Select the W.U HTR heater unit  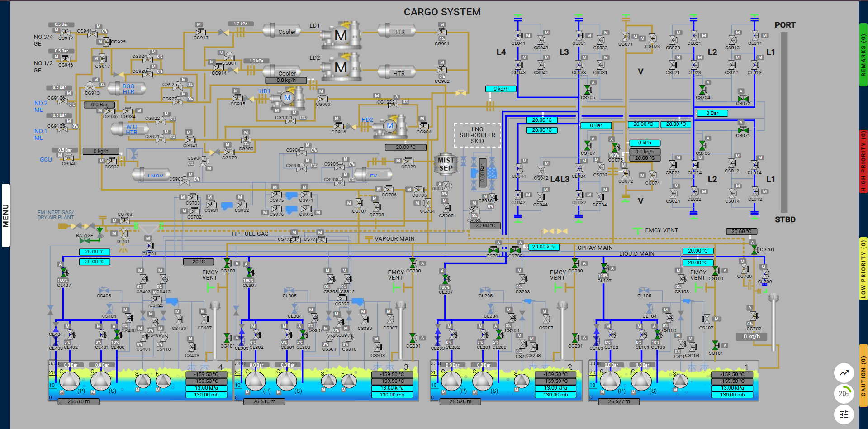coord(131,130)
